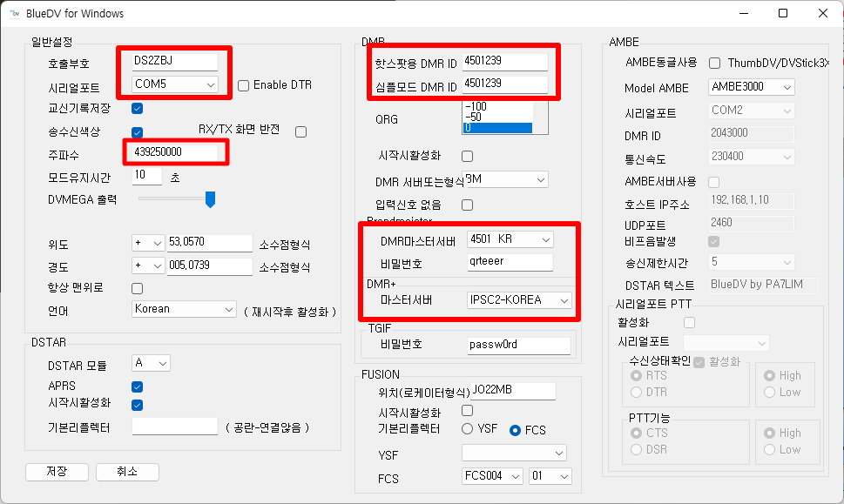Image resolution: width=844 pixels, height=504 pixels.
Task: Click the 취소 button
Action: (x=127, y=472)
